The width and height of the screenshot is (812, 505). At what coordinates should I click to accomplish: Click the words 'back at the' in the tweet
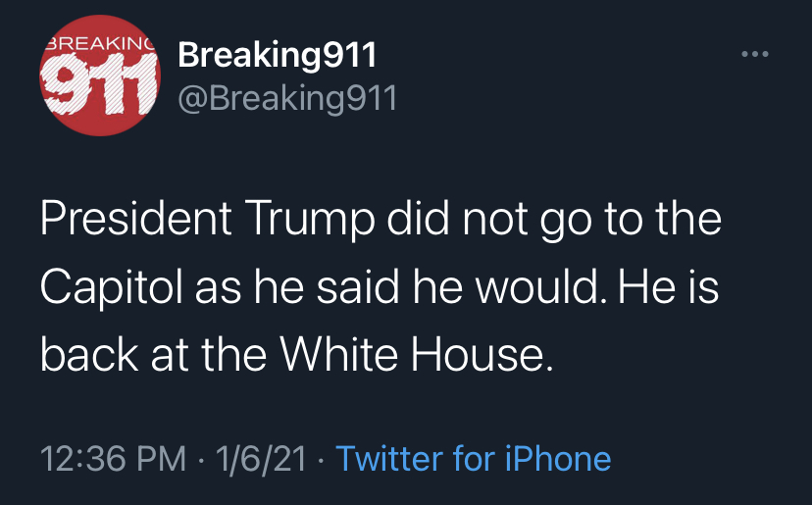pyautogui.click(x=153, y=354)
